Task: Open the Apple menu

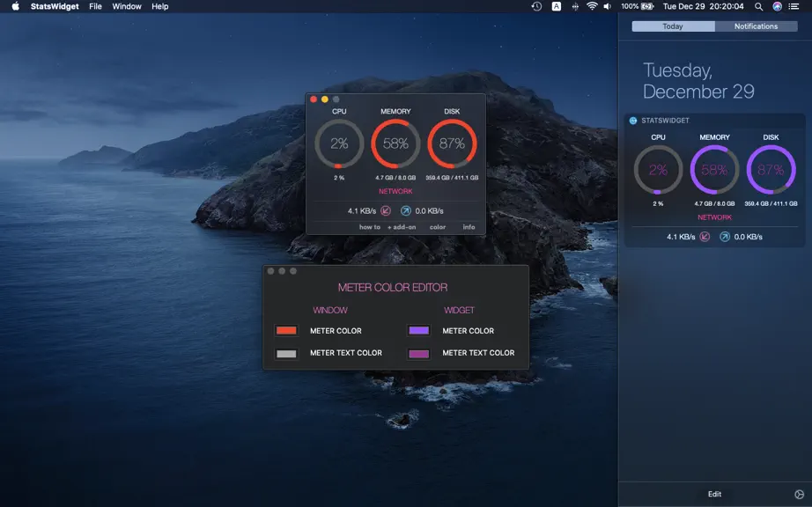Action: (x=16, y=6)
